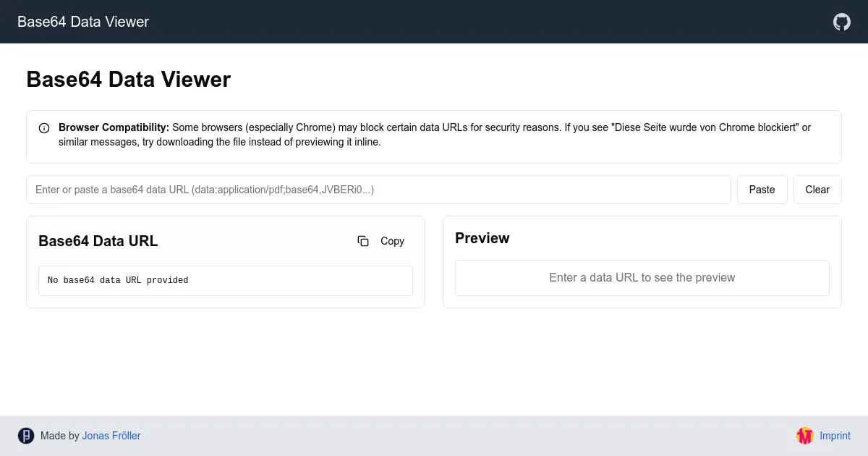
Task: Click the duplicate-pages icon in the URL panel
Action: click(x=363, y=241)
